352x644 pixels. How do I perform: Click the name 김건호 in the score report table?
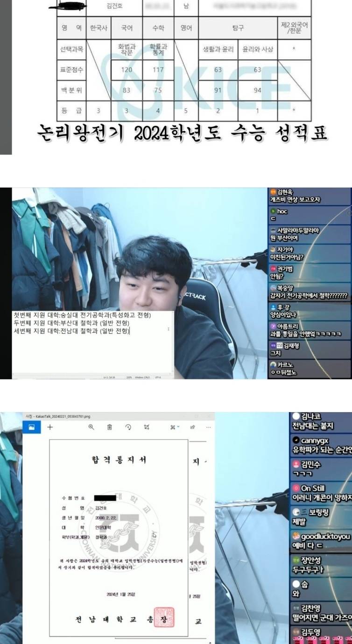(x=115, y=7)
